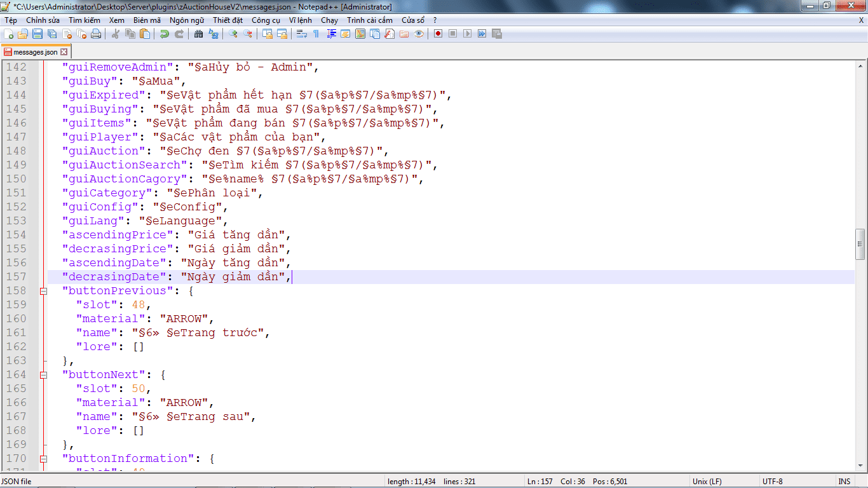Screen dimensions: 868x488
Task: Toggle Show all characters pilcrow icon
Action: (316, 34)
